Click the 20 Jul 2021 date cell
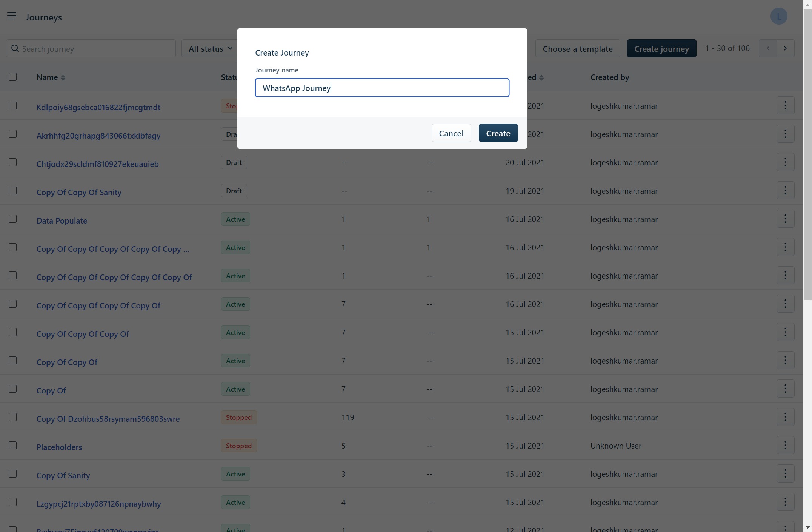812x532 pixels. pyautogui.click(x=525, y=162)
